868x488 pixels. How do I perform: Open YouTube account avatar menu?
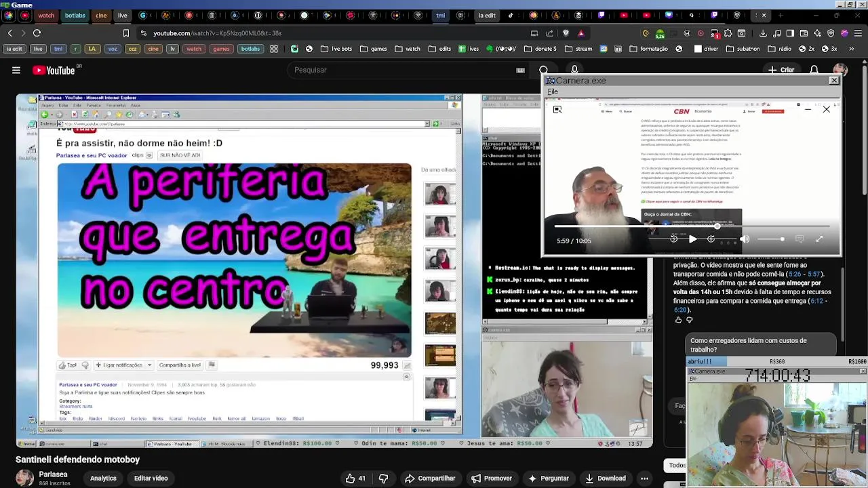pos(840,70)
